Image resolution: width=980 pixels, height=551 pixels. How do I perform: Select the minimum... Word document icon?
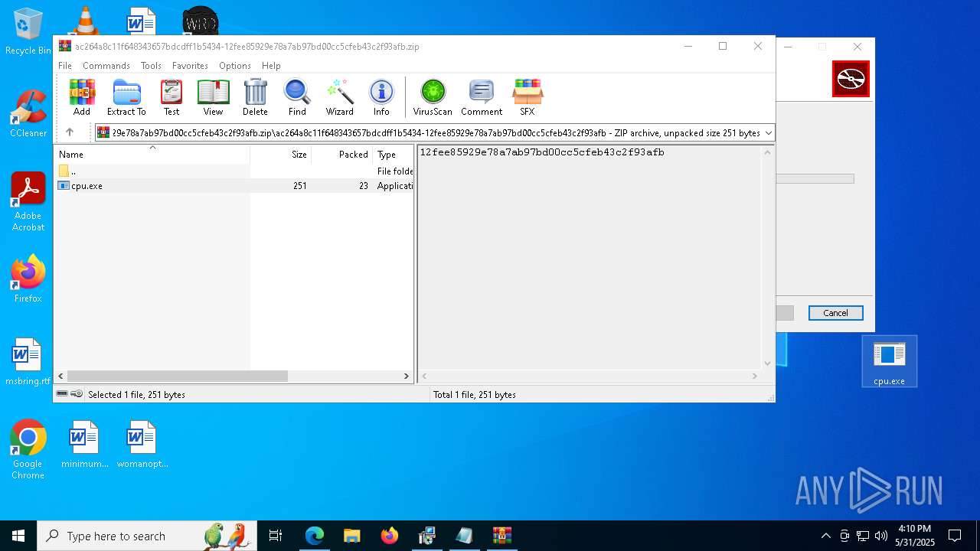pyautogui.click(x=84, y=445)
